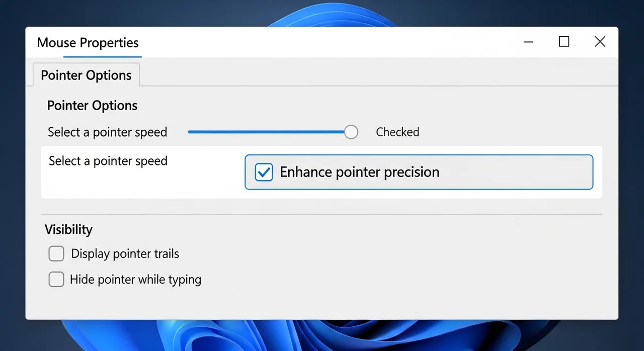The height and width of the screenshot is (351, 644).
Task: Close the Mouse Properties dialog
Action: [x=600, y=42]
